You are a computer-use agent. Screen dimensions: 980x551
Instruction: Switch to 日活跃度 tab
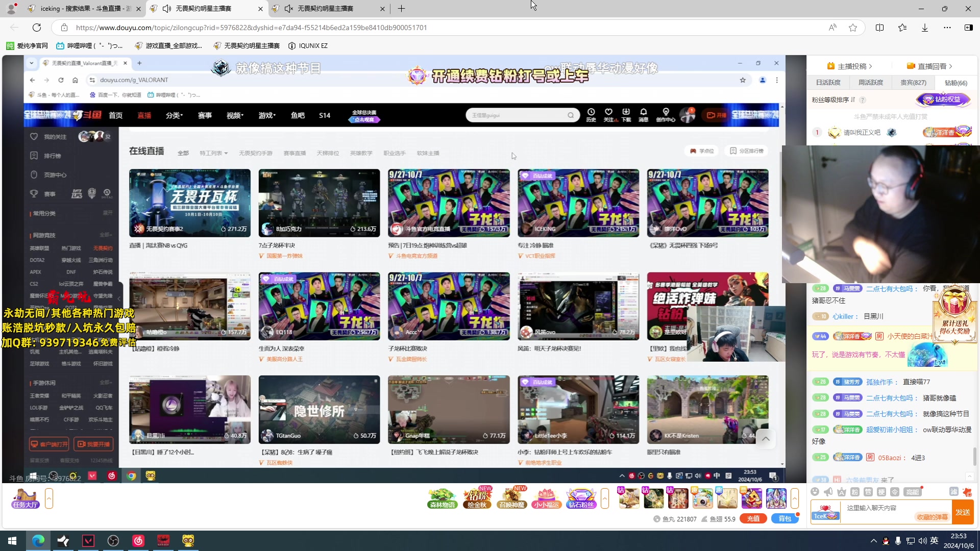(x=828, y=83)
